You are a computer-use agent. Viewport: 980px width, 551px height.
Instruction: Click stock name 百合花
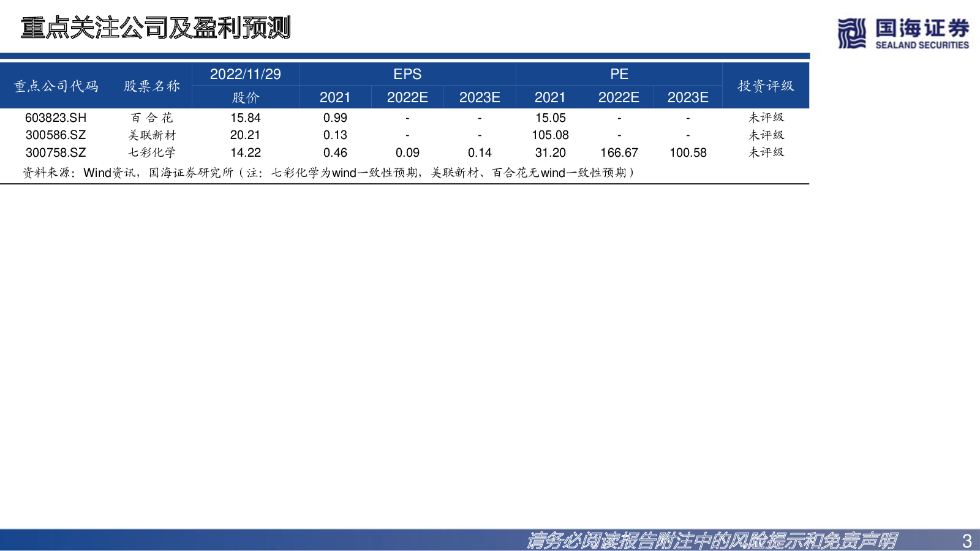pos(152,118)
